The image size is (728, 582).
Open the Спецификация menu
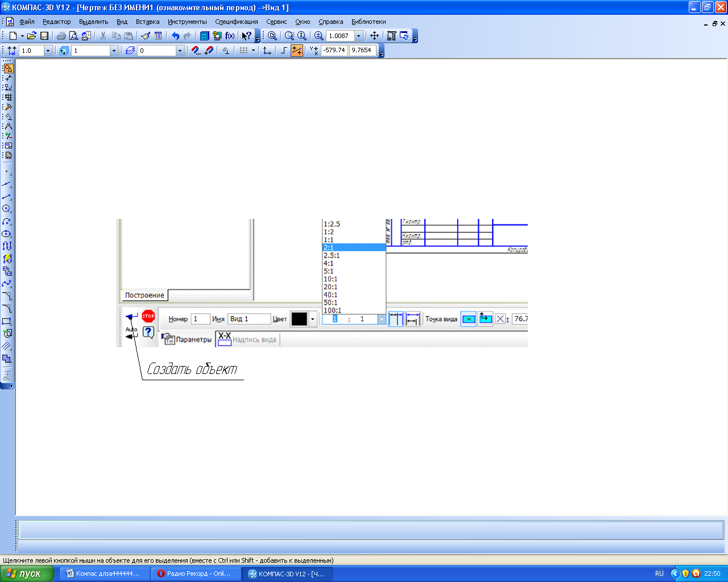tap(237, 22)
